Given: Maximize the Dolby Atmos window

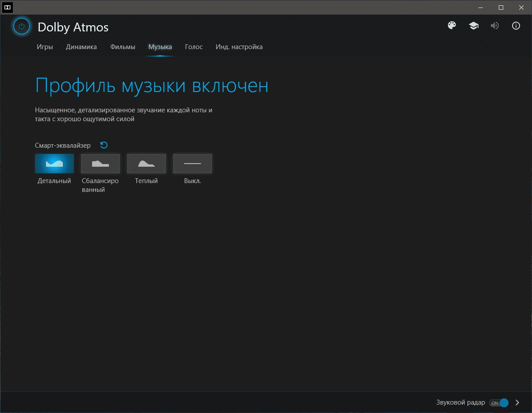Looking at the screenshot, I should point(501,7).
